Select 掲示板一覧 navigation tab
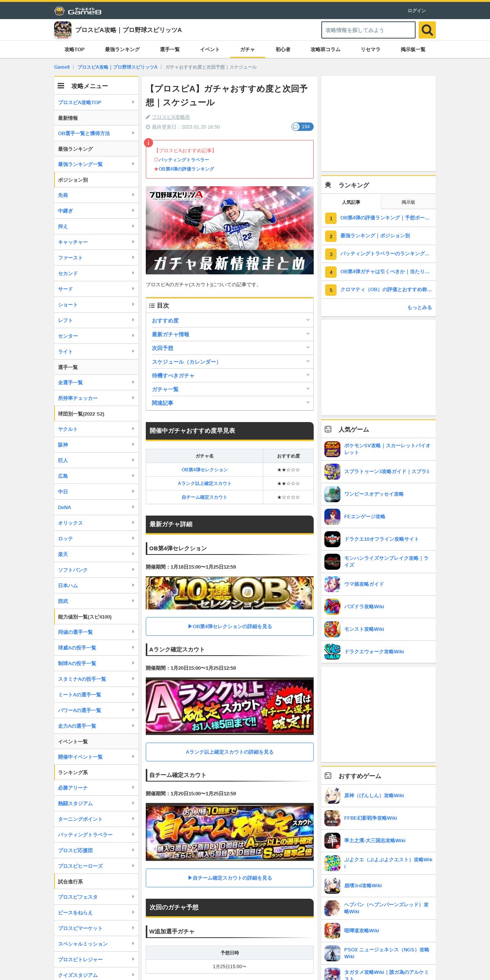The height and width of the screenshot is (980, 490). click(x=413, y=49)
